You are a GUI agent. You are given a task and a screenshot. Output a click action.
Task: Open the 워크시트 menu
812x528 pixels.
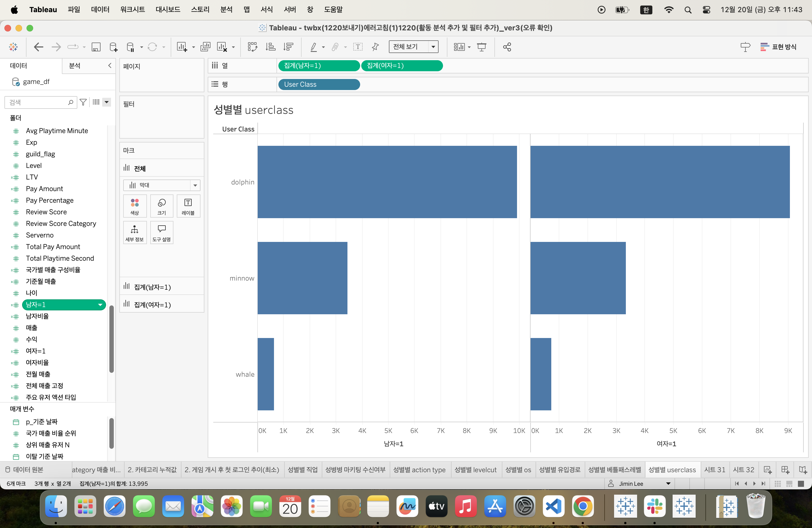pyautogui.click(x=132, y=10)
